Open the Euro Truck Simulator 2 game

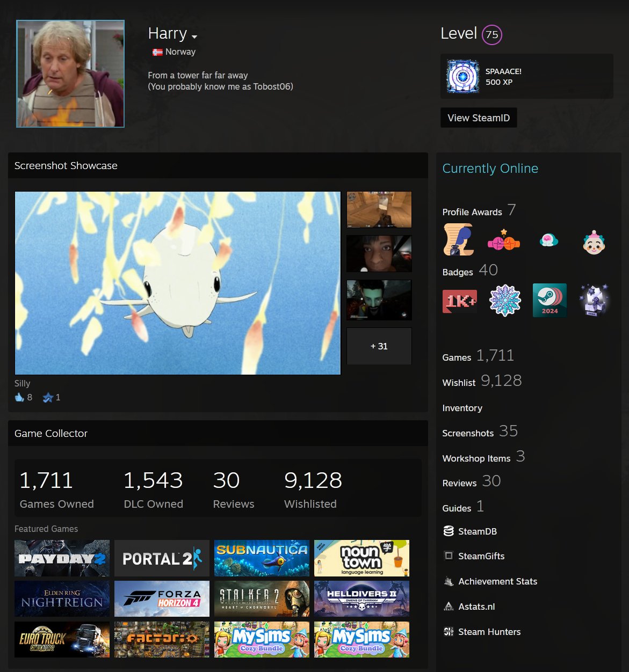click(x=62, y=639)
